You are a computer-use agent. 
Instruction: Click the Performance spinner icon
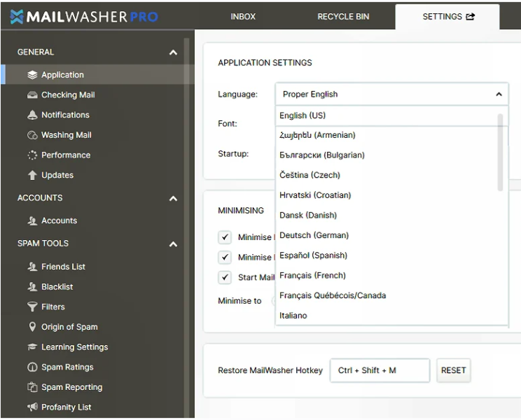point(32,155)
